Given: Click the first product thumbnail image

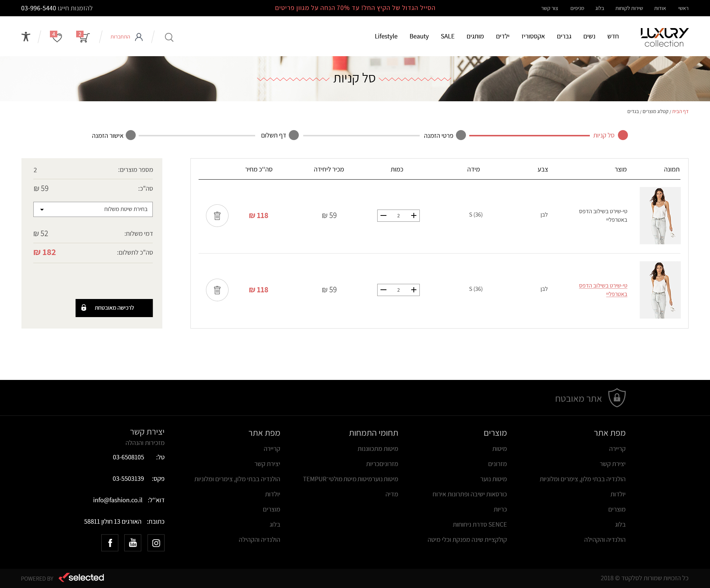Looking at the screenshot, I should (x=660, y=216).
